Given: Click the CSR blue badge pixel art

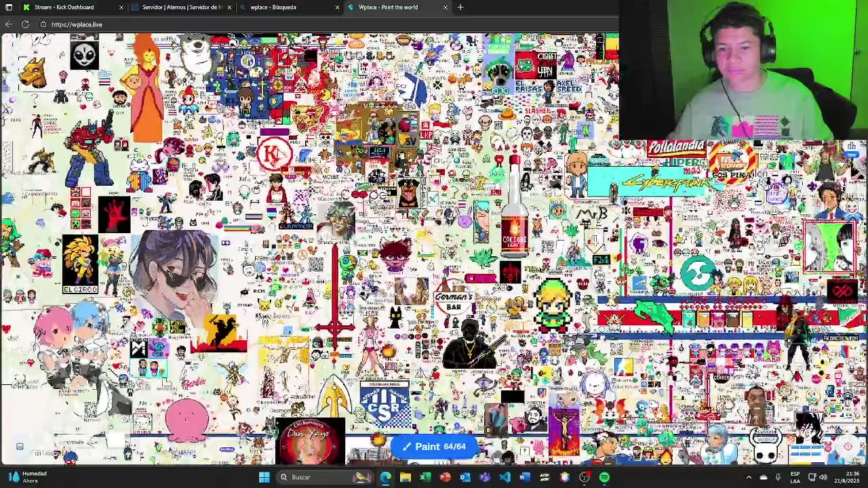Looking at the screenshot, I should (384, 404).
